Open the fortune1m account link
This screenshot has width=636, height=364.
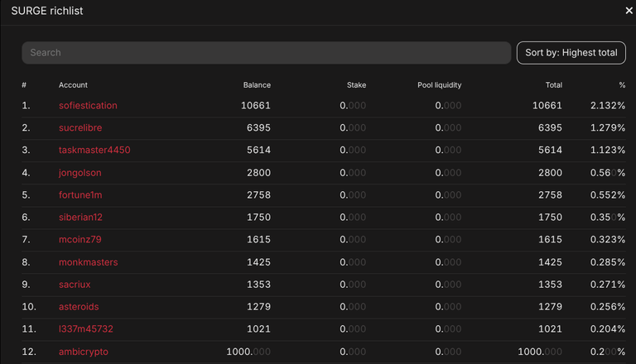point(80,195)
